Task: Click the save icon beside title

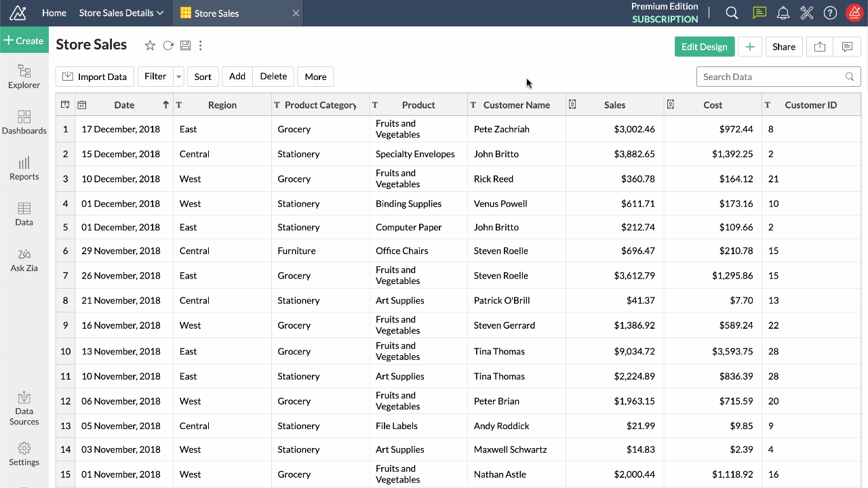Action: point(185,45)
